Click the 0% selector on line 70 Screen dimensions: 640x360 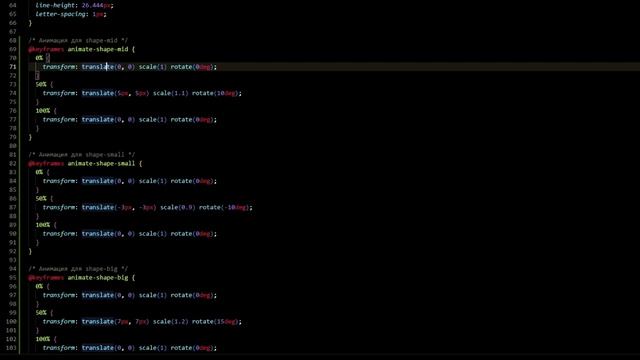click(39, 58)
